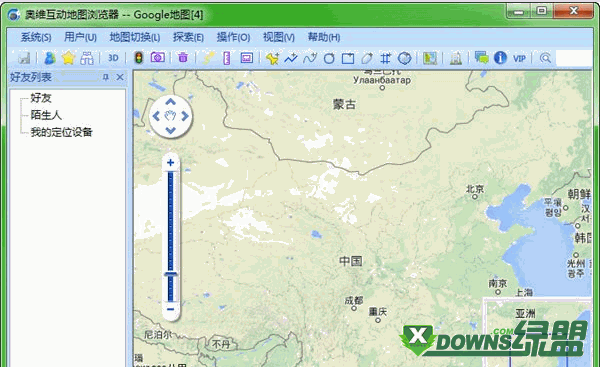600x367 pixels.
Task: Close the 好友列表 panel
Action: 120,77
